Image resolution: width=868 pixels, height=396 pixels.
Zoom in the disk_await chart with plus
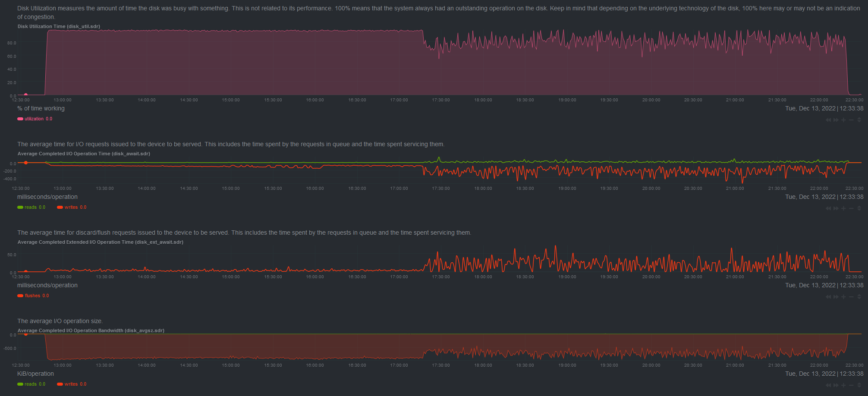[x=843, y=208]
